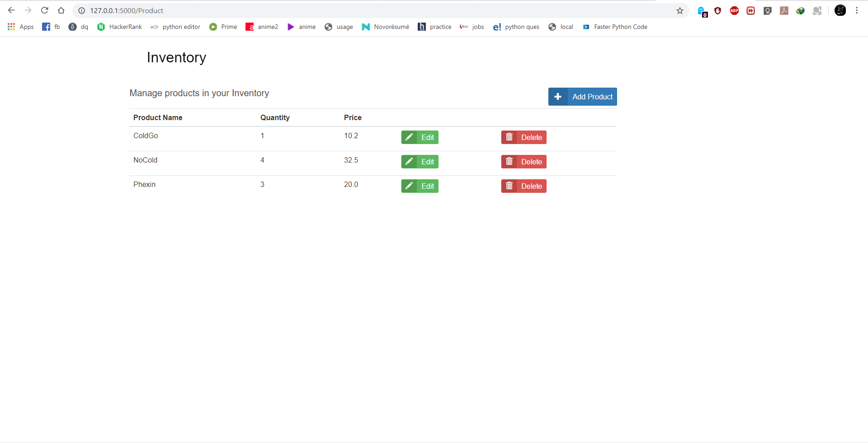Open the HackerRank bookmark

click(119, 27)
